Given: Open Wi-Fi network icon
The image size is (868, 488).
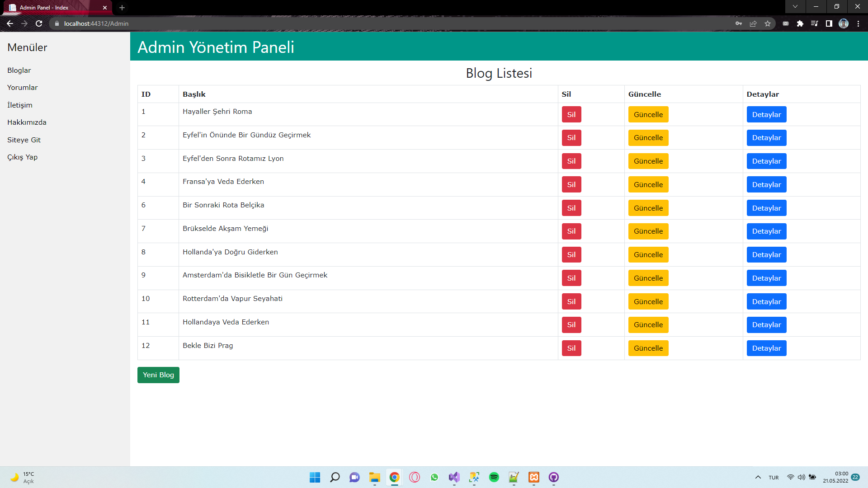Looking at the screenshot, I should [790, 477].
